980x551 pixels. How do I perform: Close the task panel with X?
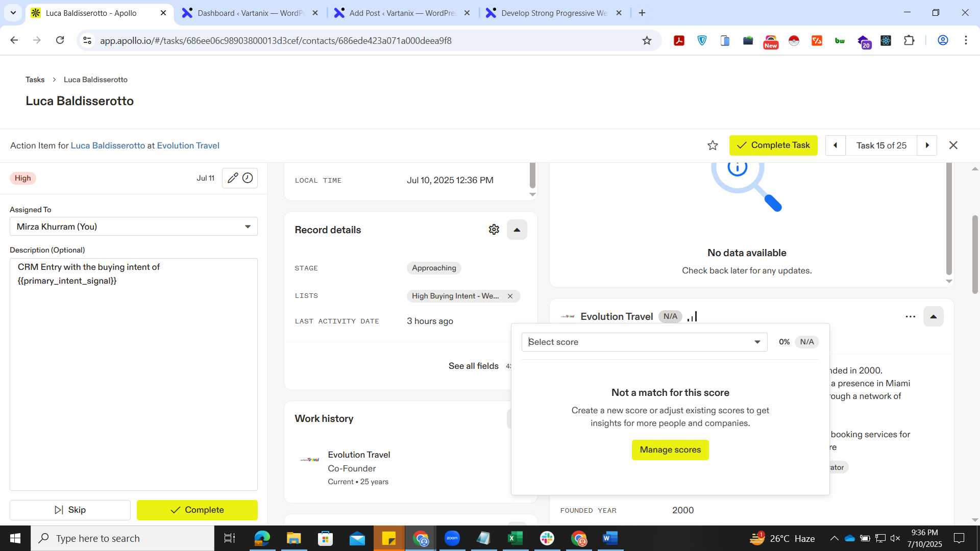point(953,145)
